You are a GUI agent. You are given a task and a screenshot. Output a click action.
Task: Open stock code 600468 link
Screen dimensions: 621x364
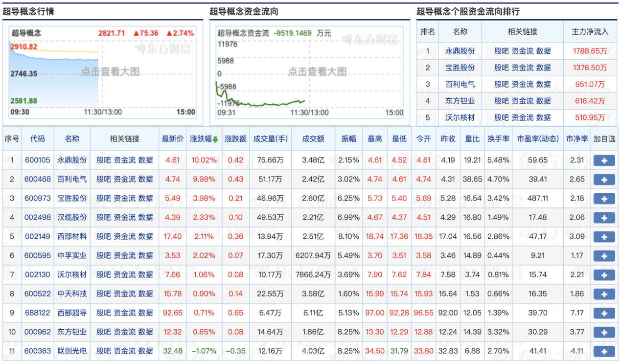tap(38, 179)
